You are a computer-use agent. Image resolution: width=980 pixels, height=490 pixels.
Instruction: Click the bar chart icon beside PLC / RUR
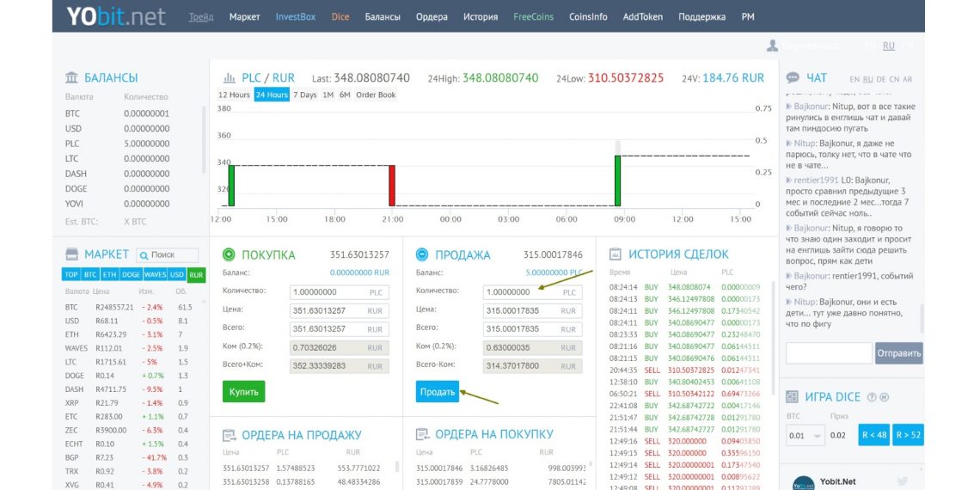tap(230, 77)
